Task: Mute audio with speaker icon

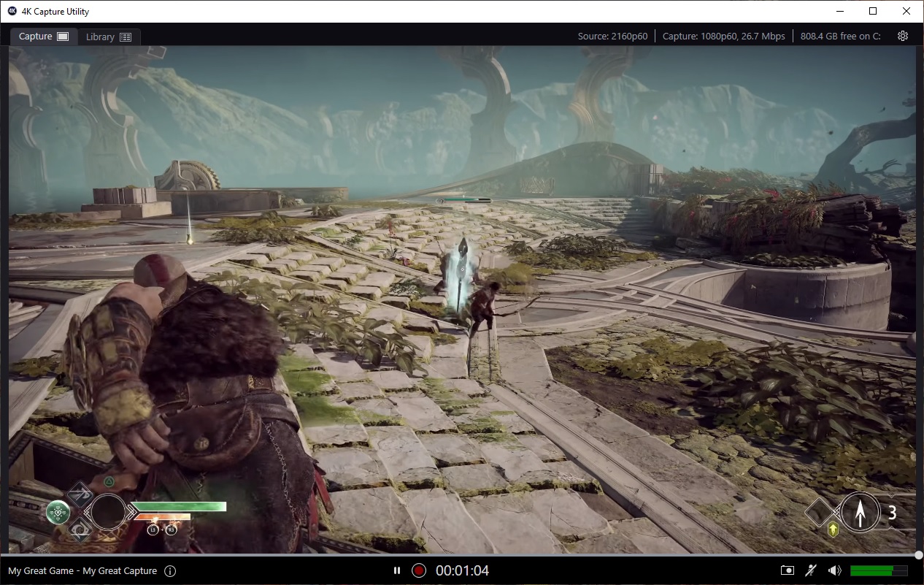Action: [x=835, y=570]
